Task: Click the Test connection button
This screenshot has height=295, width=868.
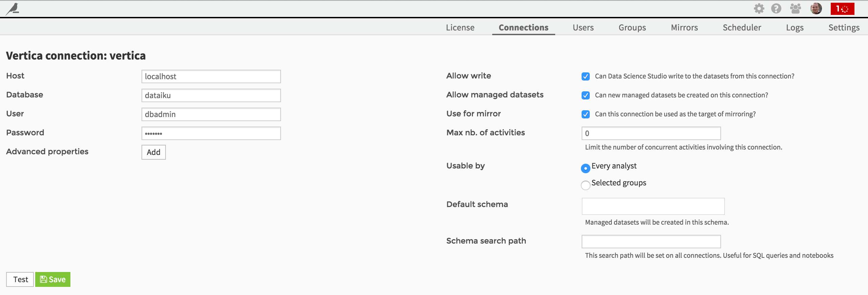Action: 20,279
